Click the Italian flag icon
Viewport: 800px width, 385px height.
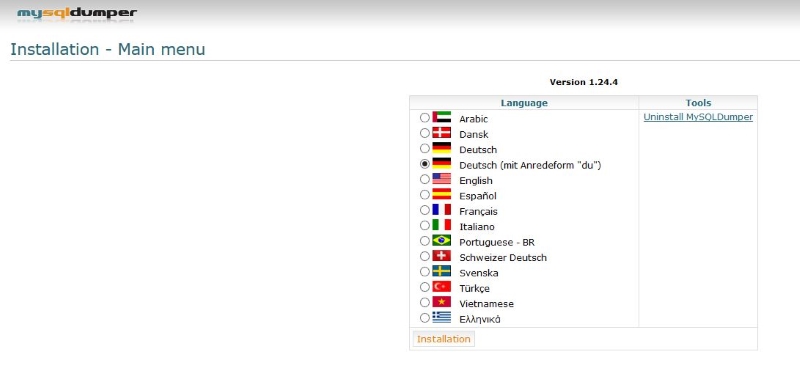pyautogui.click(x=441, y=225)
